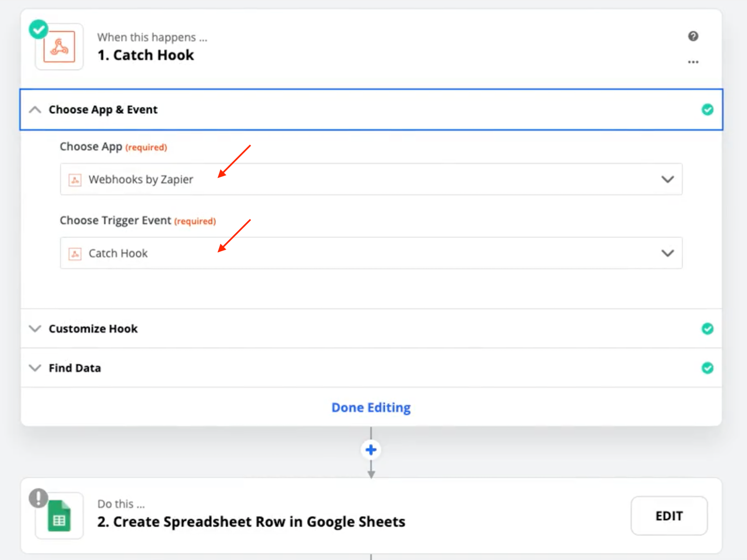
Task: Click the Done Editing link
Action: coord(371,408)
